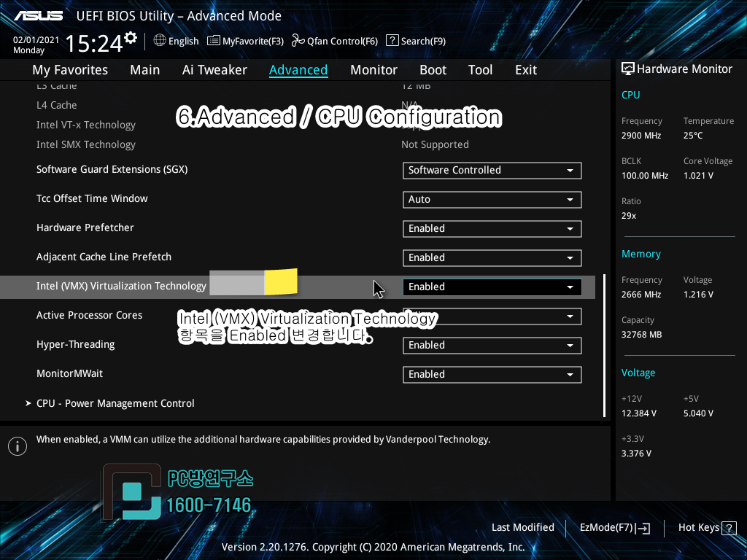Click the ASUS logo
Viewport: 747px width, 560px height.
(x=38, y=16)
